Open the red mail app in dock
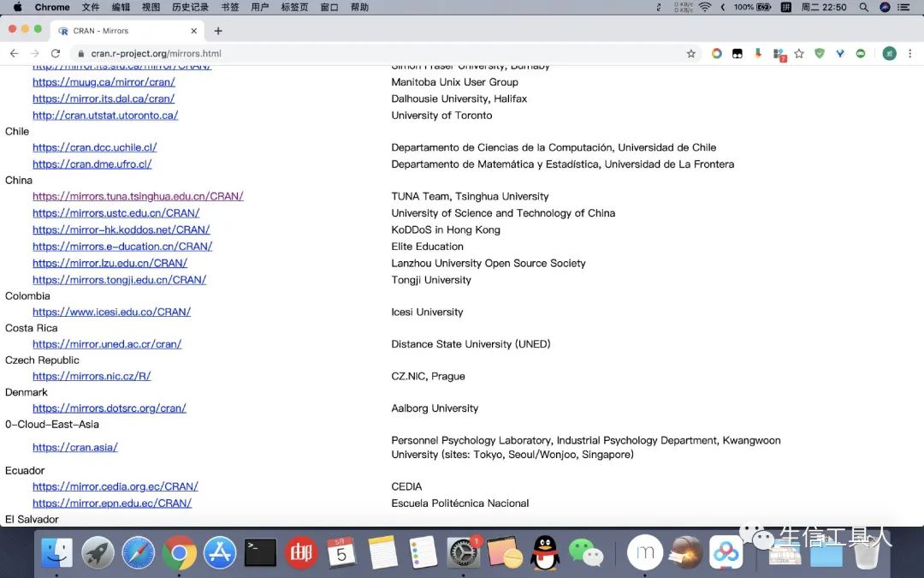This screenshot has width=924, height=578. 301,553
